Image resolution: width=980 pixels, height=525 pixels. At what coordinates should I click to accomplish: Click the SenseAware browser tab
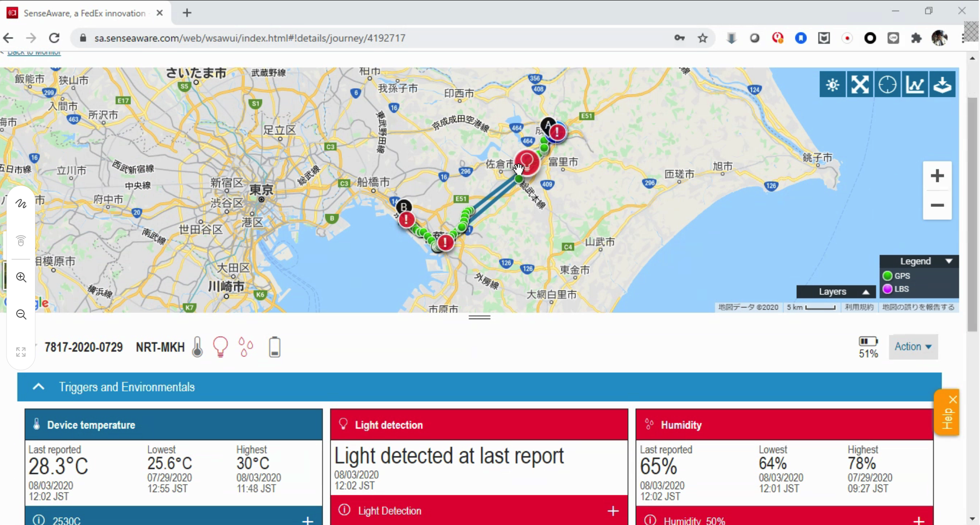[x=84, y=13]
